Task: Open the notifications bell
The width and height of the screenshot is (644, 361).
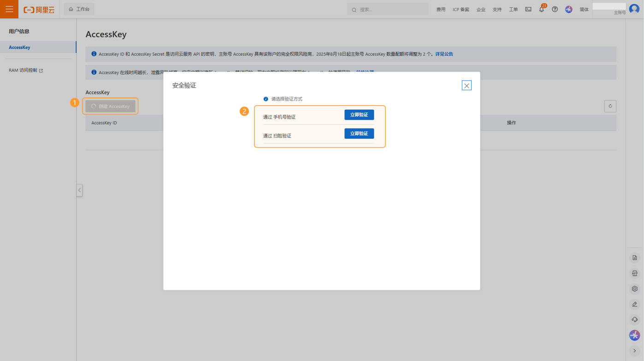Action: tap(542, 9)
